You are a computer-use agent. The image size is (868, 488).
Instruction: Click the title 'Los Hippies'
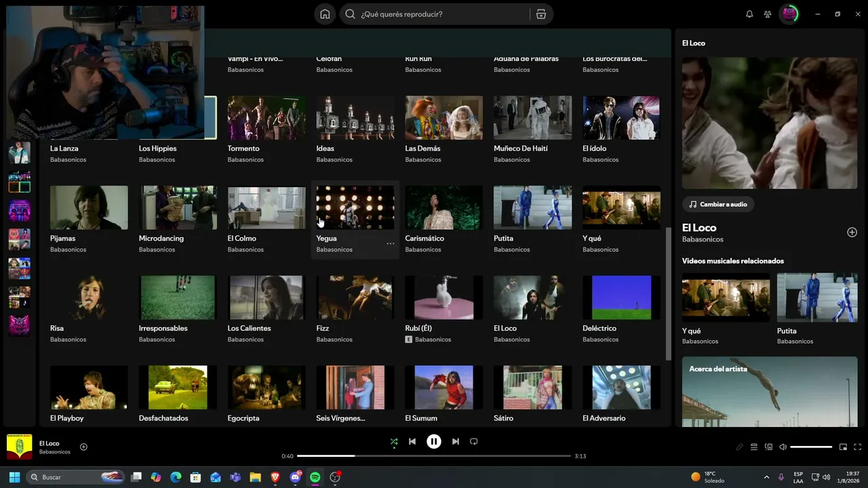tap(158, 148)
